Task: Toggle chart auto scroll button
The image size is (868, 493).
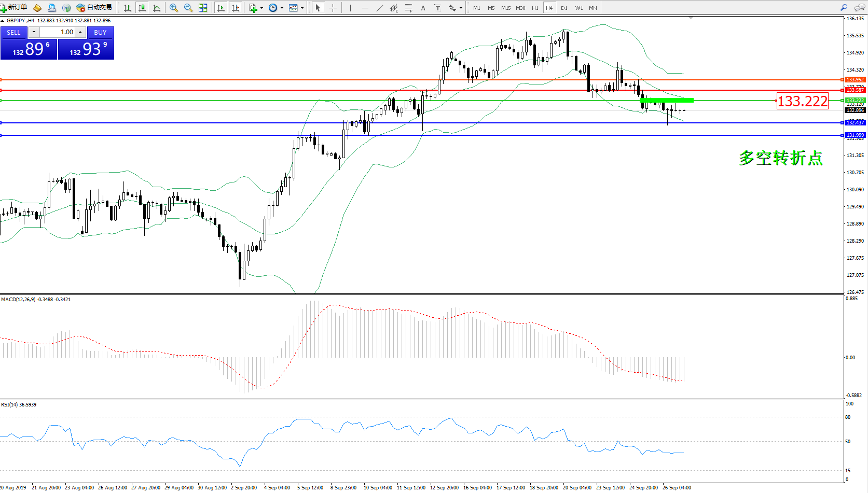Action: click(221, 8)
